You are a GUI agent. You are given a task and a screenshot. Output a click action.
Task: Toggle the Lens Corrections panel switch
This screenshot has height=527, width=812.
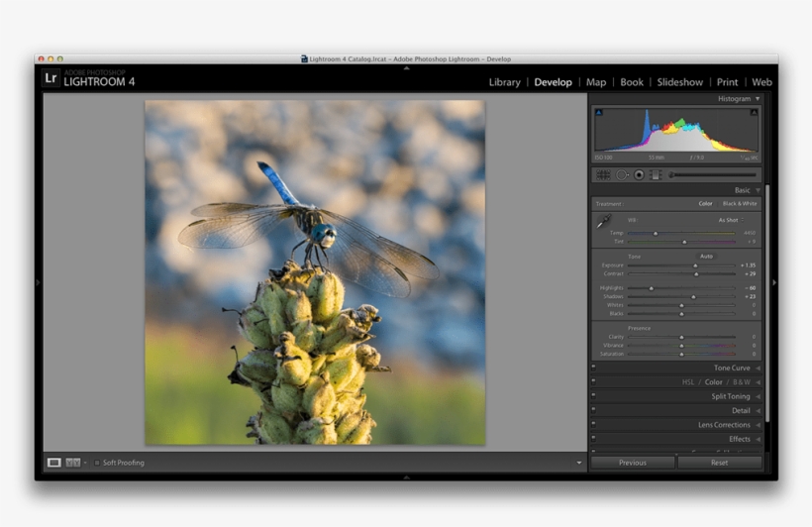[593, 423]
